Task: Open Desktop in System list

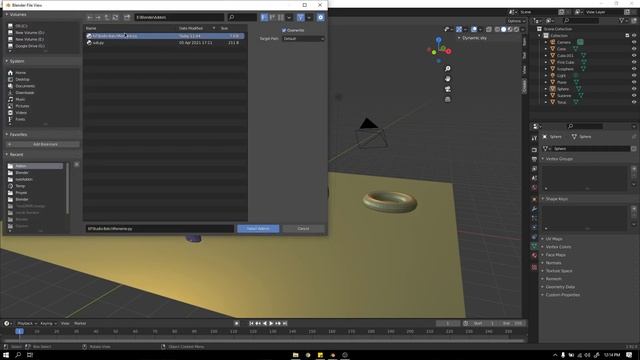Action: [x=22, y=80]
